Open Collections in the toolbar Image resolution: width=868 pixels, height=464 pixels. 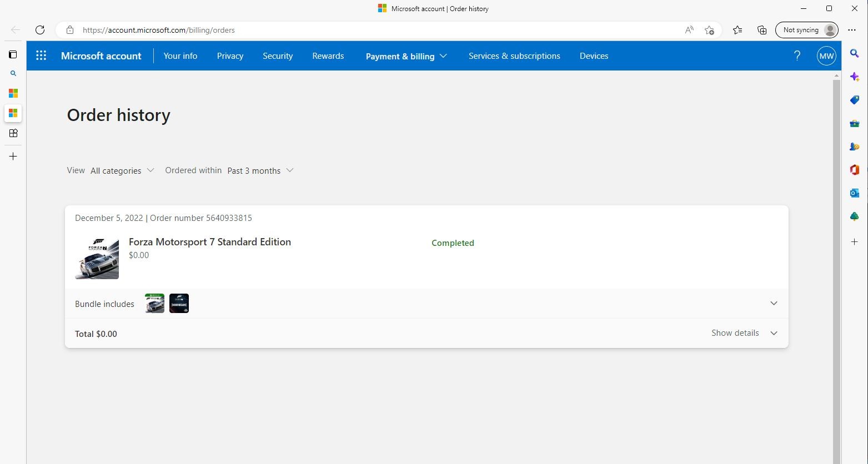[x=762, y=30]
